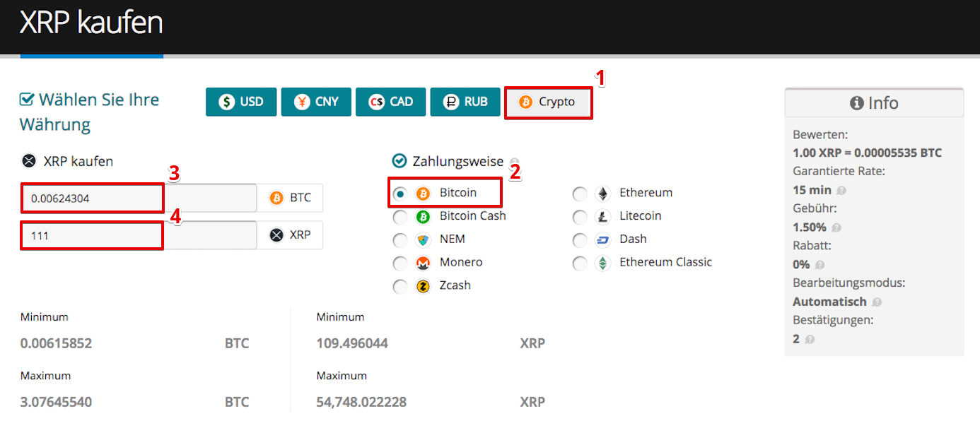Image resolution: width=980 pixels, height=421 pixels.
Task: Click the help icon beside Rabatt 0%
Action: point(819,265)
